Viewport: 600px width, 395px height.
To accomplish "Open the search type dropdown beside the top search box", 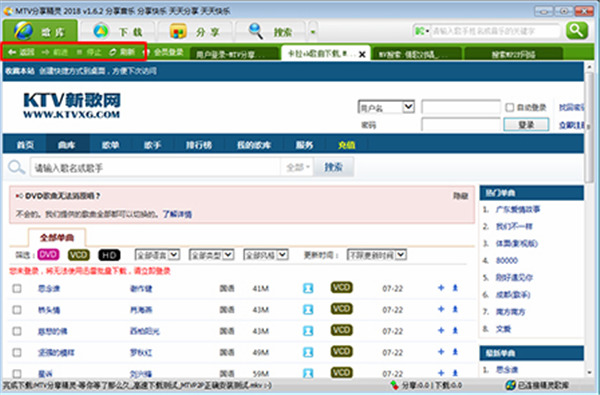I will 422,31.
